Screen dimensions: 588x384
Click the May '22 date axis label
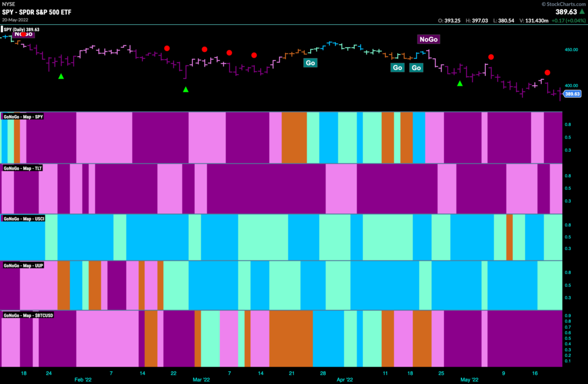coord(470,379)
